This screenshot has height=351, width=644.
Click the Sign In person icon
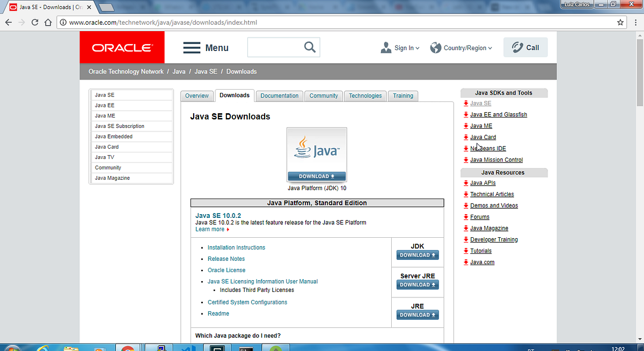385,48
